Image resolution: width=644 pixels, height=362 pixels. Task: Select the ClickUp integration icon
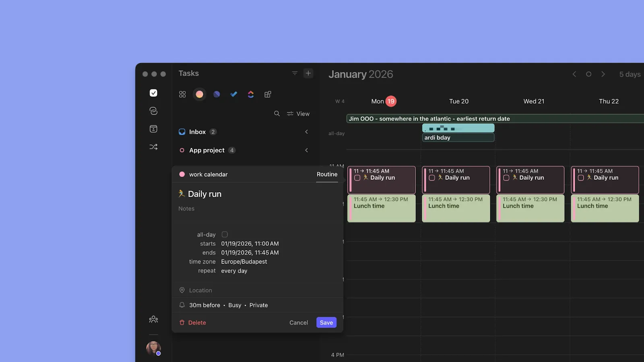point(251,94)
